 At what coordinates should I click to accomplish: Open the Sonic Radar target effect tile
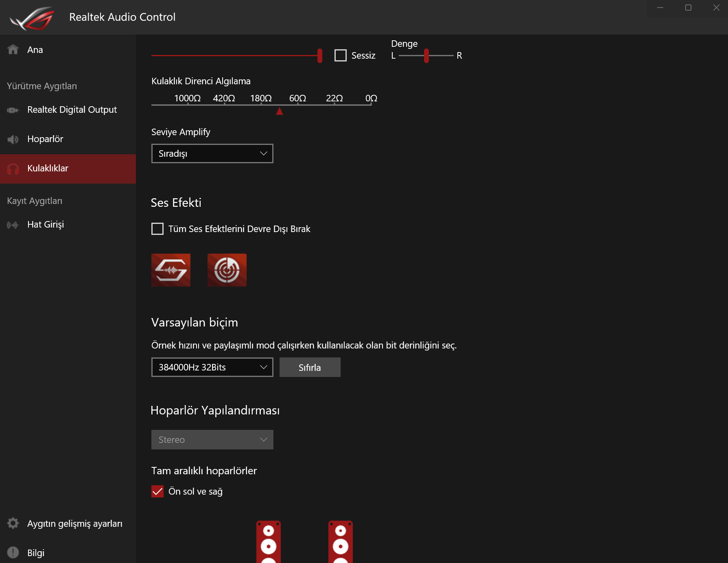[x=227, y=270]
